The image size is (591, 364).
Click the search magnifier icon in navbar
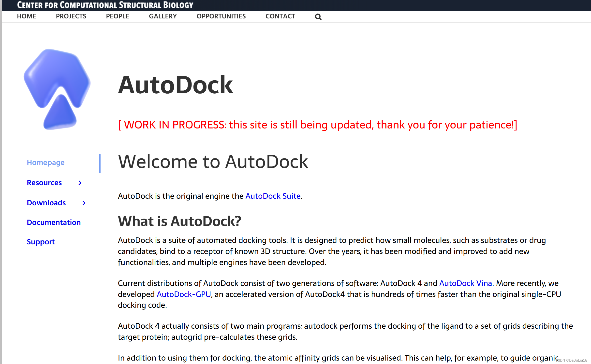pos(318,17)
